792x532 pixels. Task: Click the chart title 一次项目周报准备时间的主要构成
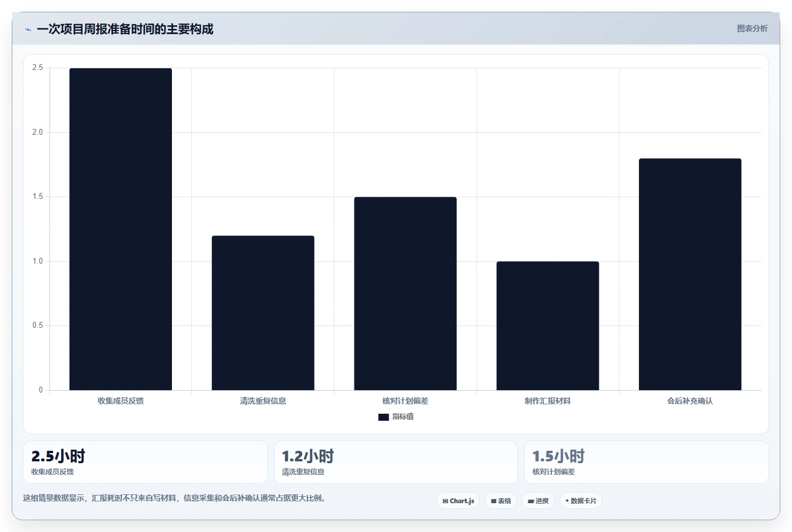[125, 29]
